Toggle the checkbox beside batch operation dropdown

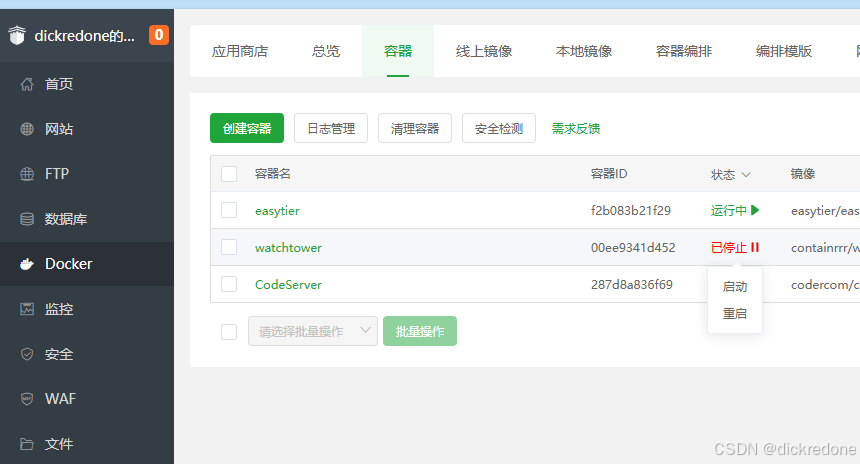[x=229, y=332]
